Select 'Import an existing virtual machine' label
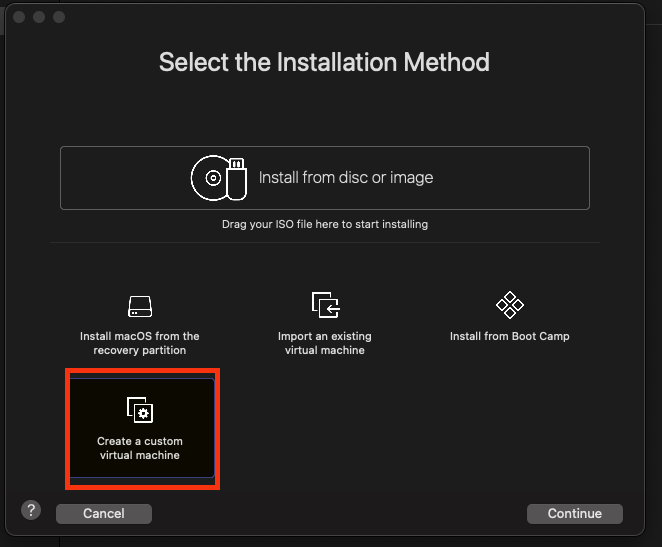 click(324, 343)
